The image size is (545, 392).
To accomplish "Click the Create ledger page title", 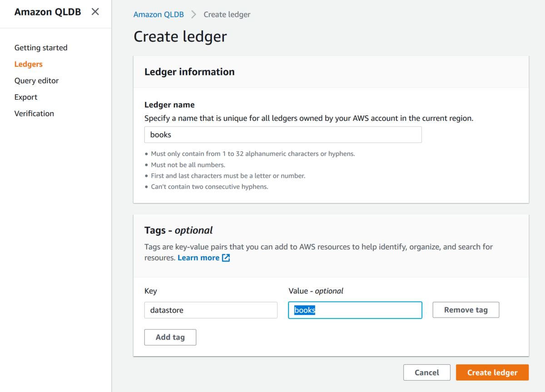I will click(x=180, y=36).
